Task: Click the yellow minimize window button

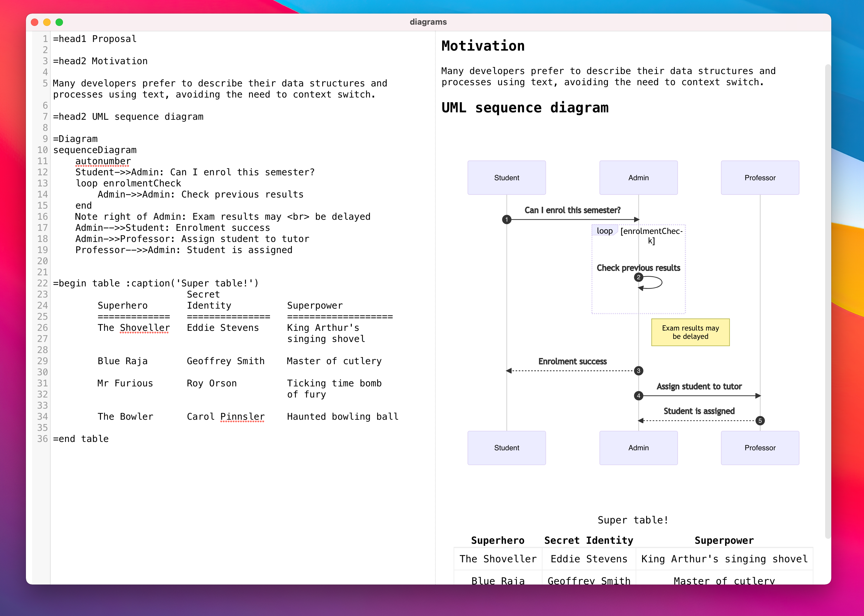Action: click(47, 22)
